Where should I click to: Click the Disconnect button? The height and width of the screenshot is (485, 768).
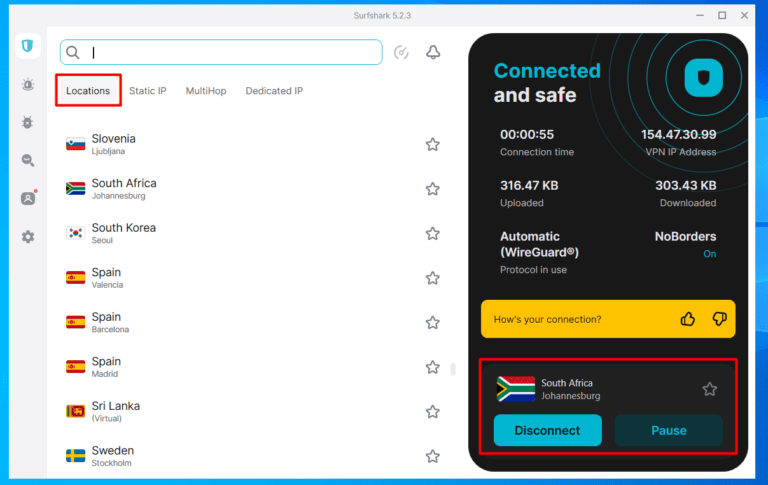pyautogui.click(x=547, y=430)
